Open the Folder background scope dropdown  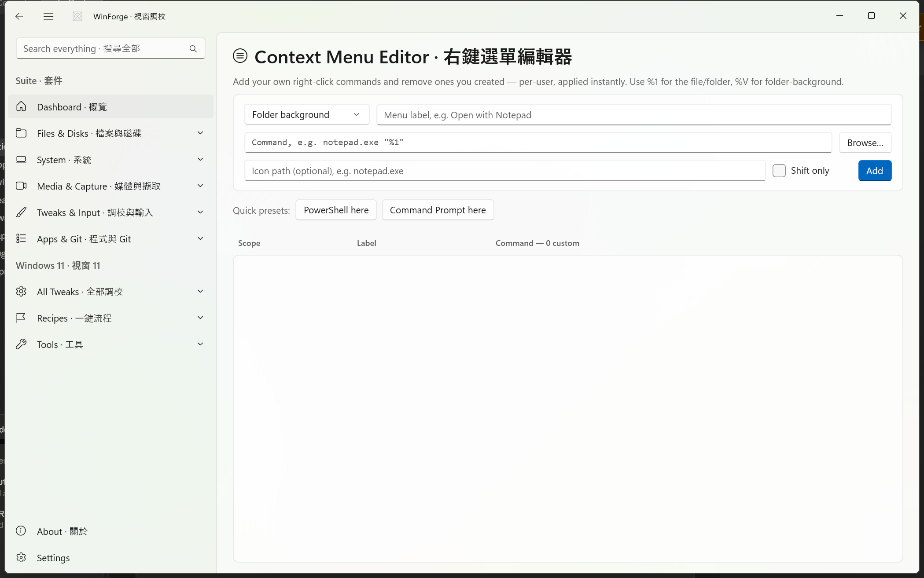pos(307,114)
